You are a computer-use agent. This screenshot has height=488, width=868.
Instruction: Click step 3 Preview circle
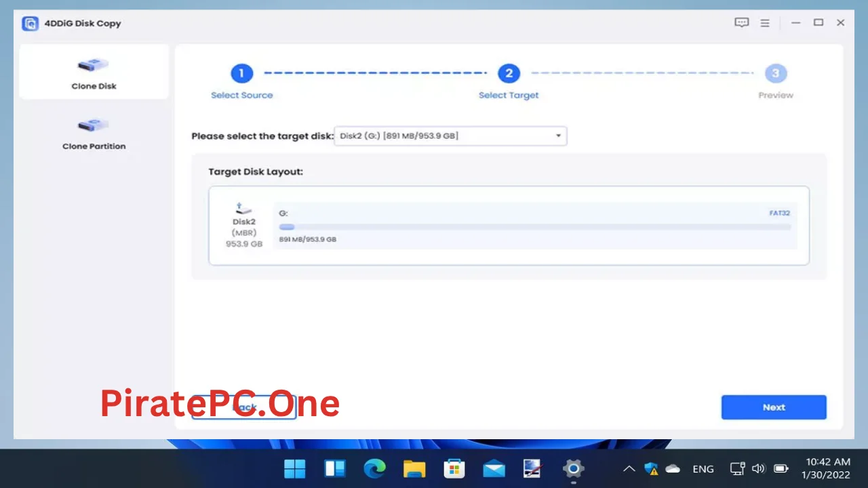776,73
